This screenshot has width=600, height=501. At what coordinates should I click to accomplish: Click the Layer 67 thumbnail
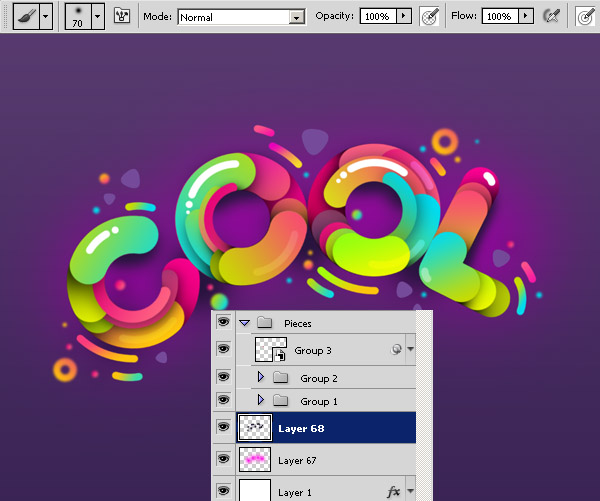[255, 459]
